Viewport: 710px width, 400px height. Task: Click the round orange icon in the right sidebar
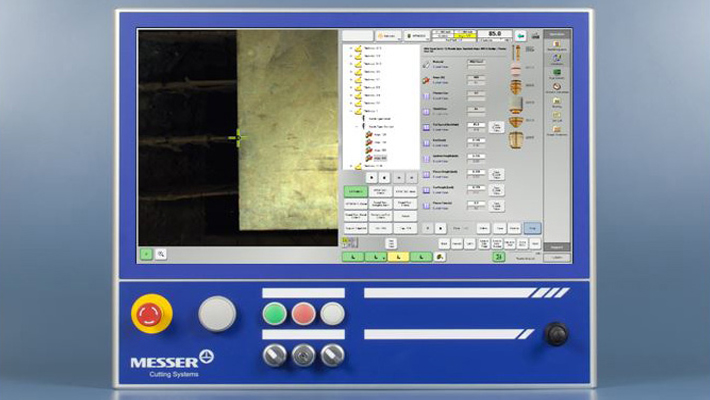556,86
